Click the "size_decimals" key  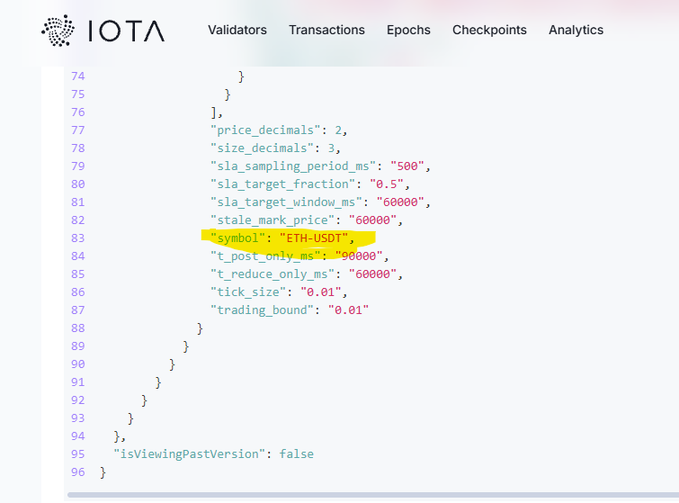pyautogui.click(x=262, y=148)
